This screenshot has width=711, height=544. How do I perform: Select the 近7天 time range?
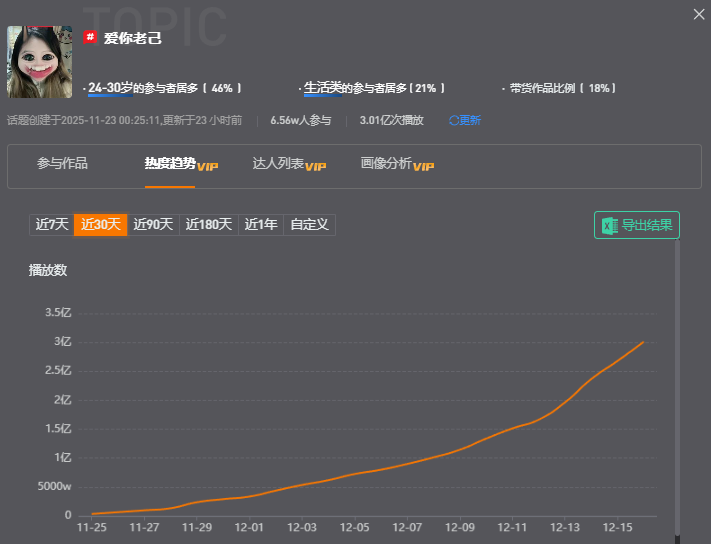pyautogui.click(x=51, y=224)
